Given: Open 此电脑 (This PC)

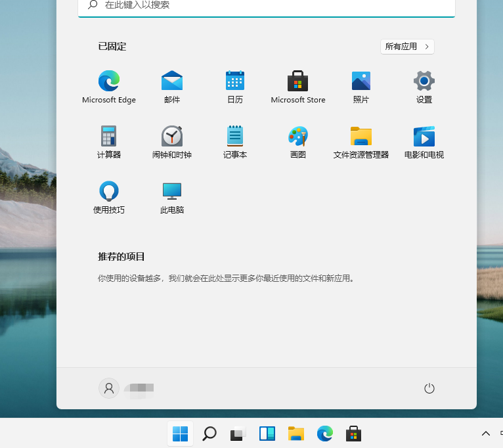Looking at the screenshot, I should 172,192.
